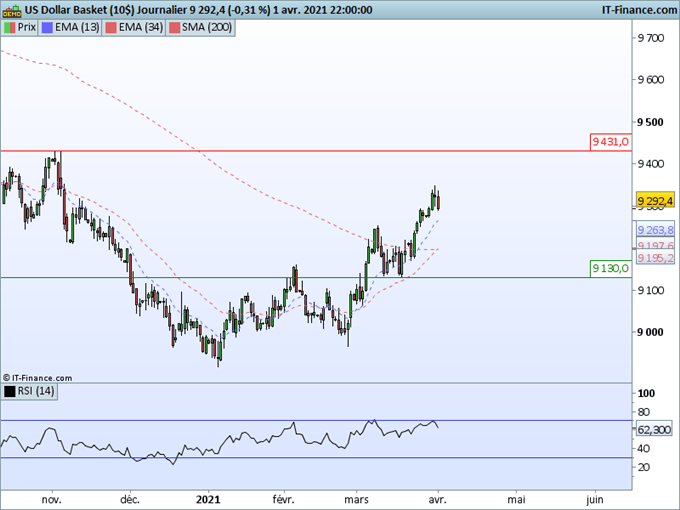Viewport: 680px width, 510px height.
Task: Click the 9 700 price axis label
Action: coord(651,38)
